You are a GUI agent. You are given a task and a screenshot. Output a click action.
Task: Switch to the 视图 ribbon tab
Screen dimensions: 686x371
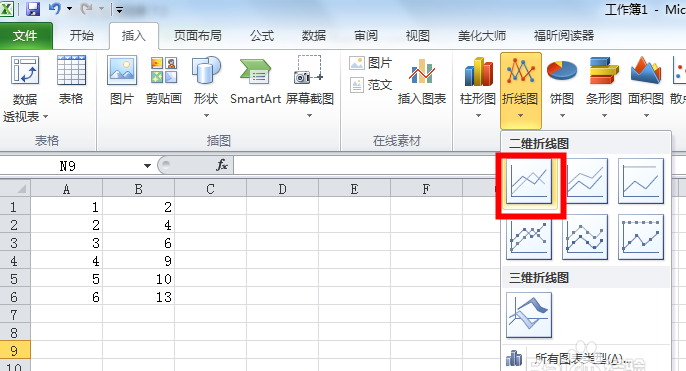tap(418, 35)
